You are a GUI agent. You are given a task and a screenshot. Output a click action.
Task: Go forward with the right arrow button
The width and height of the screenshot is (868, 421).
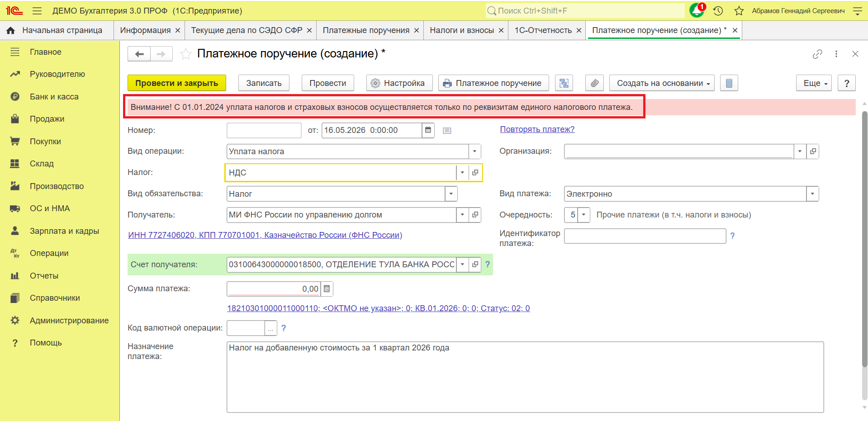point(161,54)
